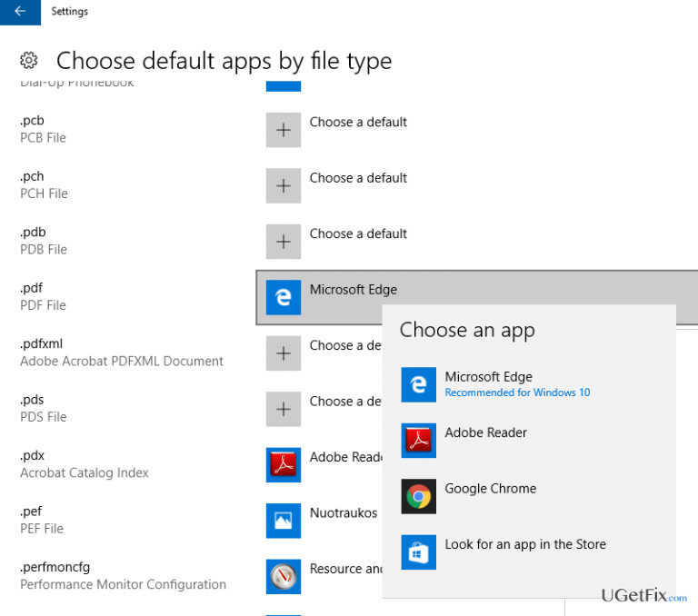Click the .pch extension text
Image resolution: width=698 pixels, height=616 pixels.
(32, 176)
